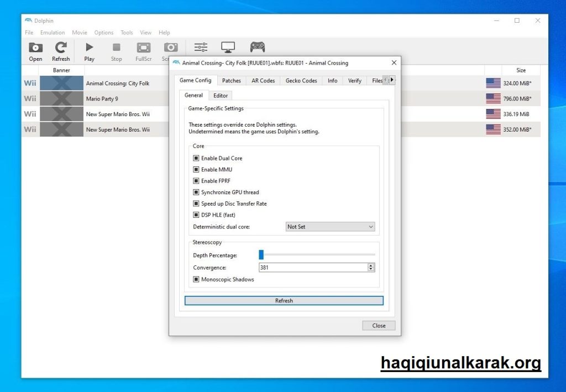Viewport: 566px width, 392px height.
Task: Increase Convergence with the up arrow
Action: tap(371, 265)
